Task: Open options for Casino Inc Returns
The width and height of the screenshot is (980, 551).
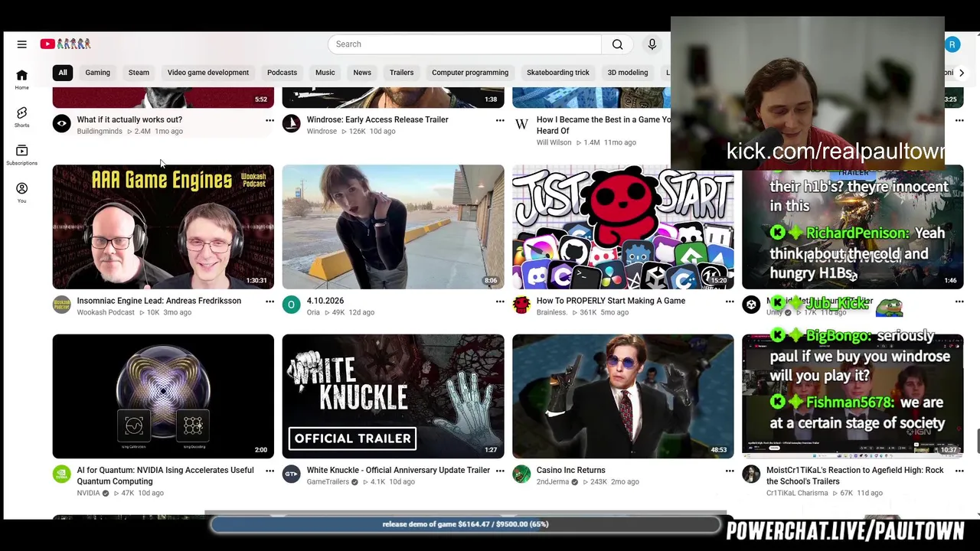Action: tap(730, 471)
